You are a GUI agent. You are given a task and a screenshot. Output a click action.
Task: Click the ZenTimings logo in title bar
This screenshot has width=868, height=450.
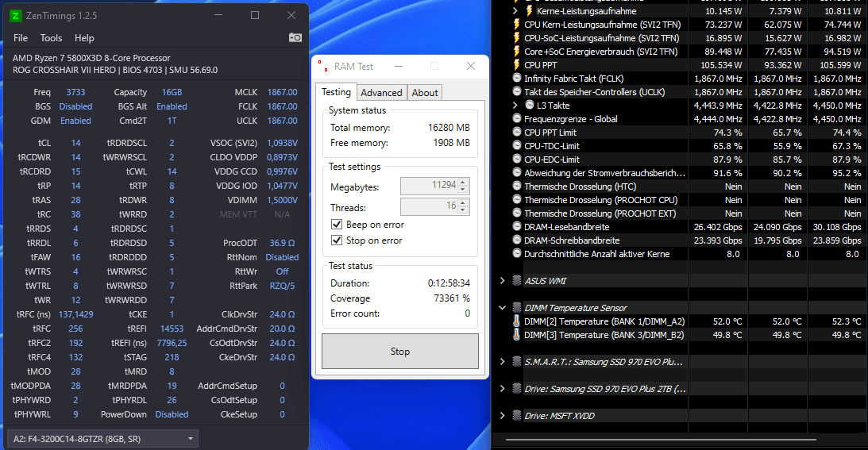17,16
